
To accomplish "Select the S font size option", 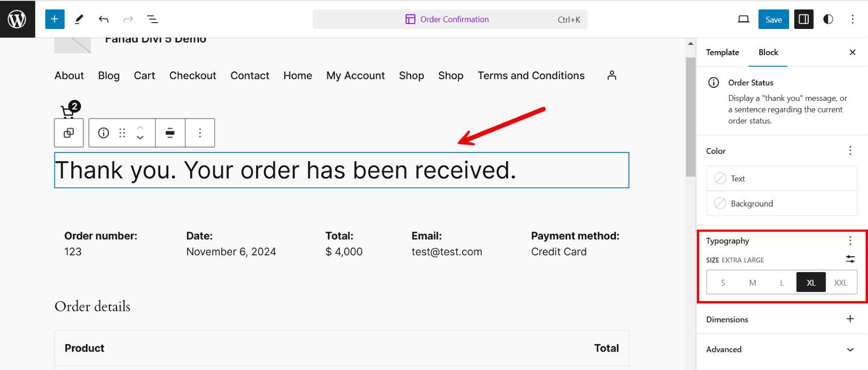I will [723, 283].
